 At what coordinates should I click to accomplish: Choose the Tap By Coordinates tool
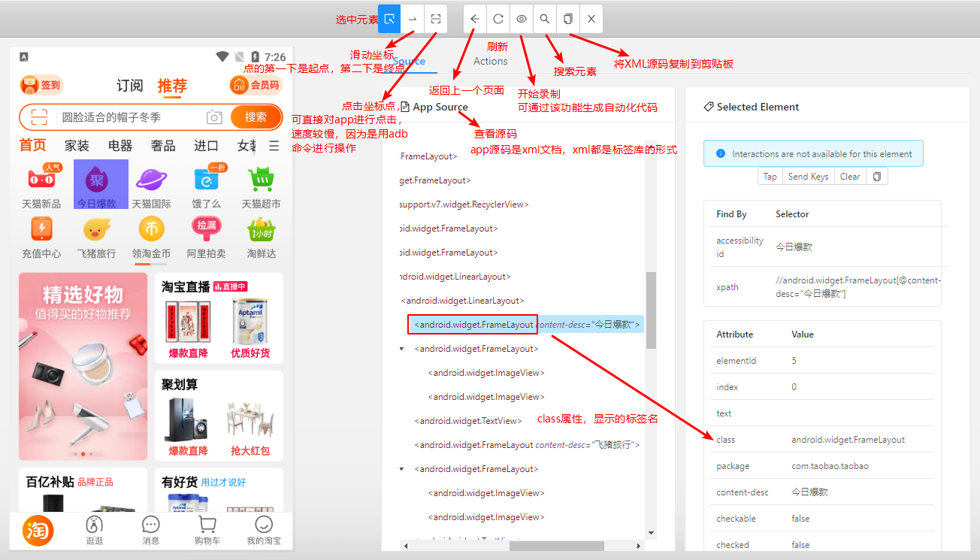[436, 19]
